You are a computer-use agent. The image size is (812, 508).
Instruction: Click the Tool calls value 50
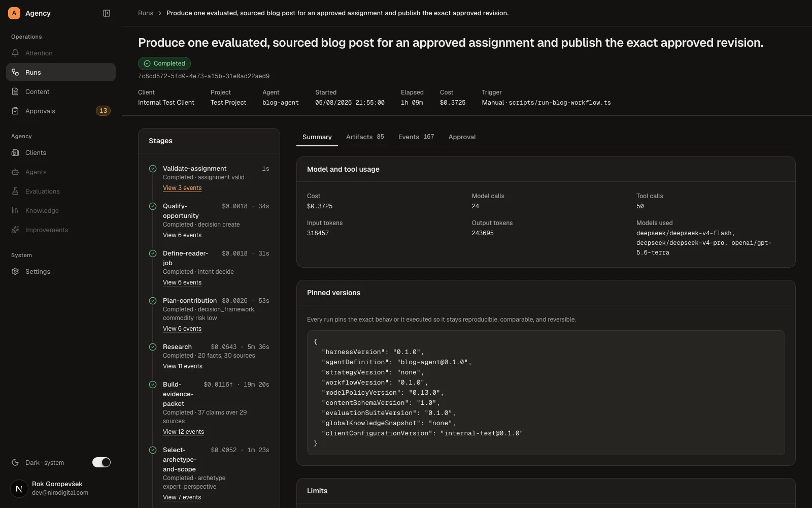640,206
